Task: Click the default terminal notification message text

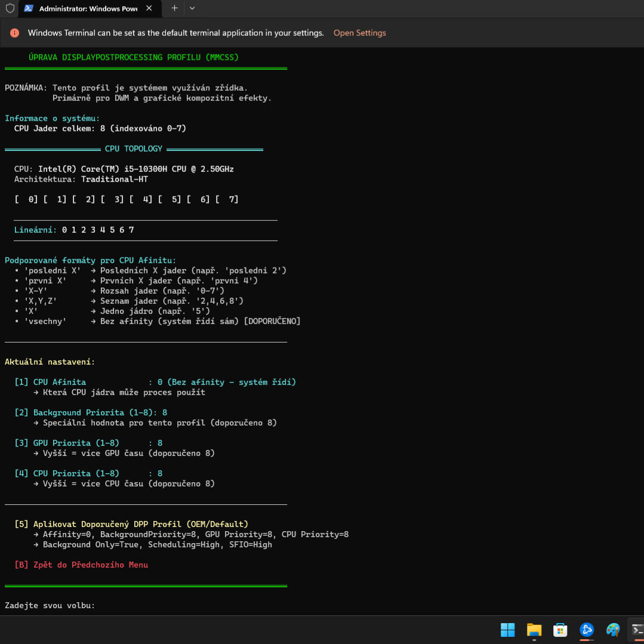Action: [x=175, y=33]
